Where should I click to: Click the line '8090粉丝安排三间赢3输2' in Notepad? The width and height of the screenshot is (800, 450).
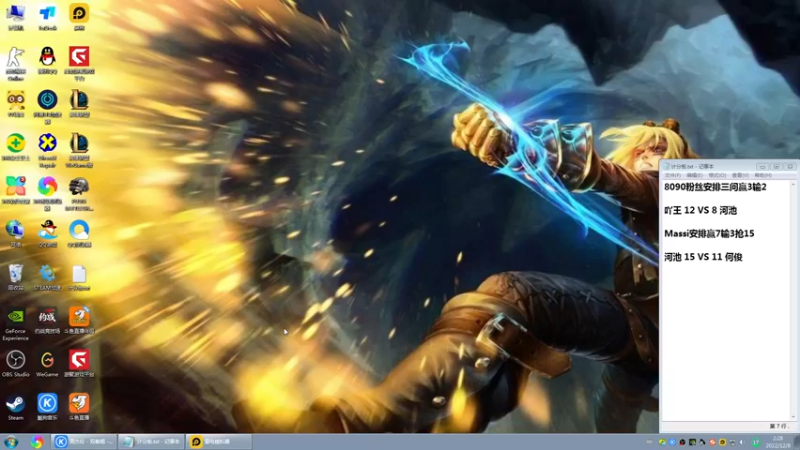pyautogui.click(x=715, y=187)
